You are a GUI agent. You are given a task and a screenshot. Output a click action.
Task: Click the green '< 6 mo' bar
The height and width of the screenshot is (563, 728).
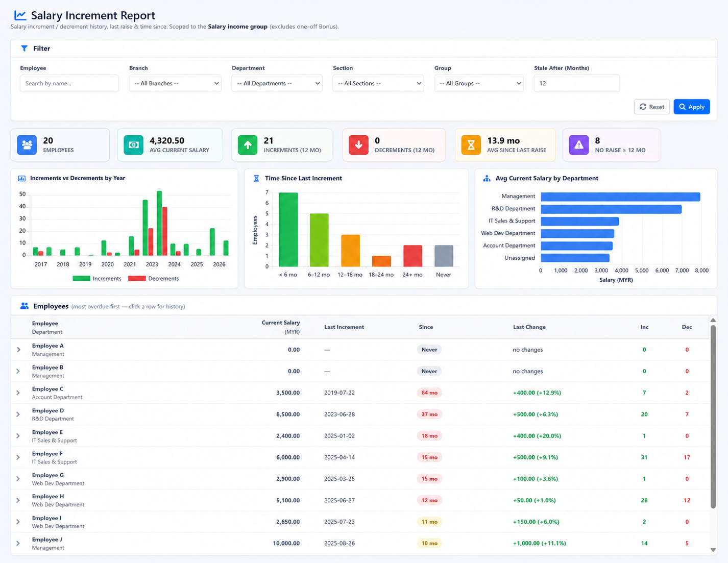(288, 230)
